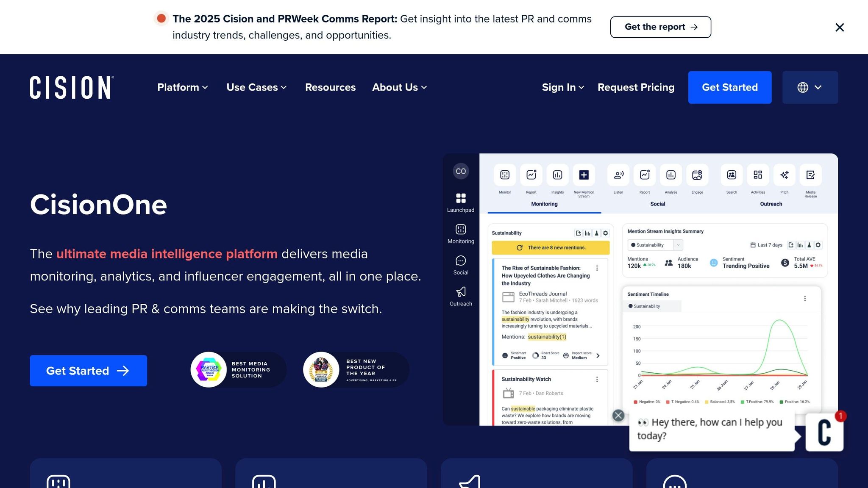Image resolution: width=868 pixels, height=488 pixels.
Task: Switch to the Social tab
Action: (658, 204)
